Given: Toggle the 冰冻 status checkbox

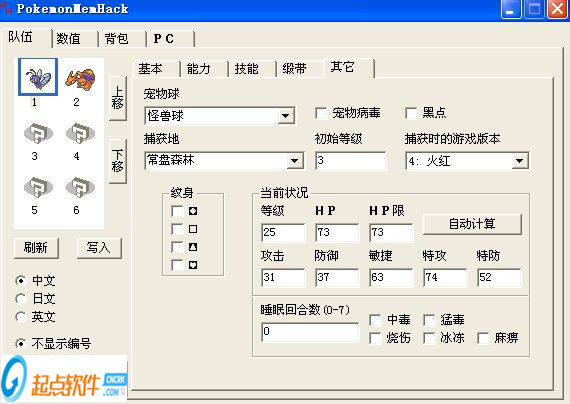Looking at the screenshot, I should [429, 338].
